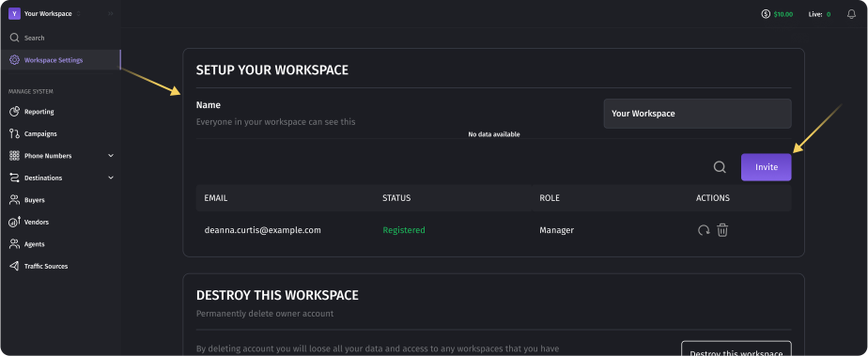Navigate to Agents
Image resolution: width=868 pixels, height=356 pixels.
pos(35,244)
